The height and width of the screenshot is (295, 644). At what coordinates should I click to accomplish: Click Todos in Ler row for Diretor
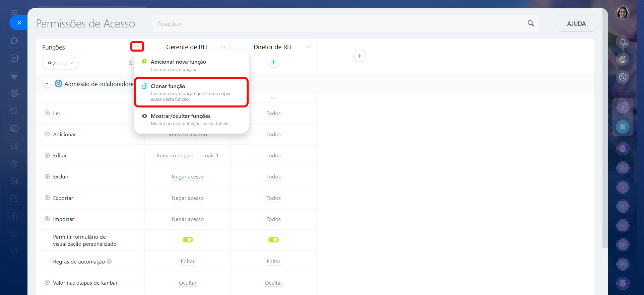pos(273,114)
